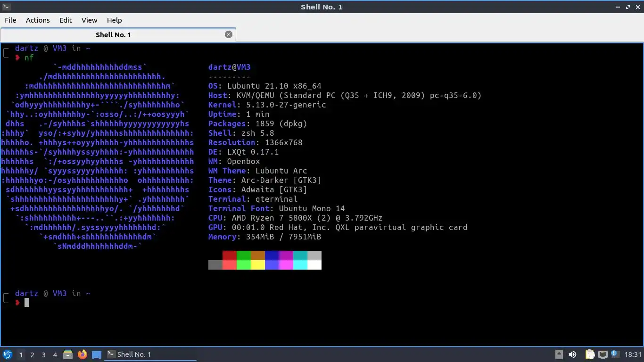Click the 'WM: Openbox' line

[234, 161]
